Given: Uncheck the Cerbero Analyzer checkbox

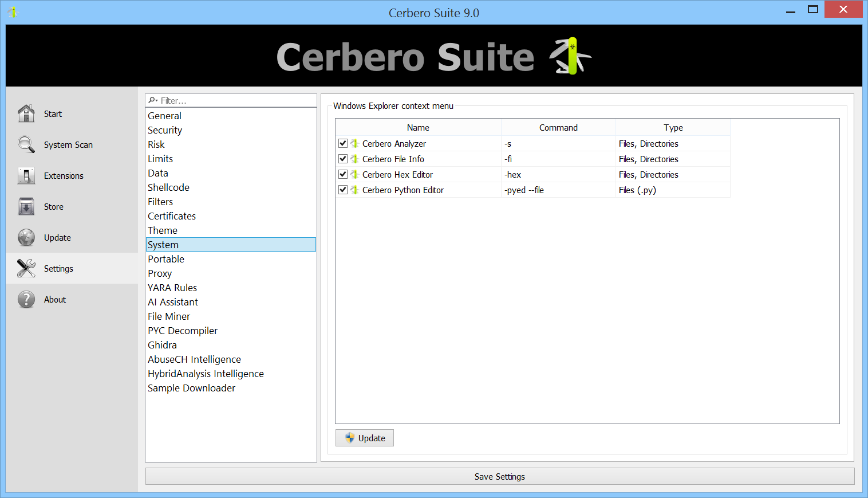Looking at the screenshot, I should 343,143.
